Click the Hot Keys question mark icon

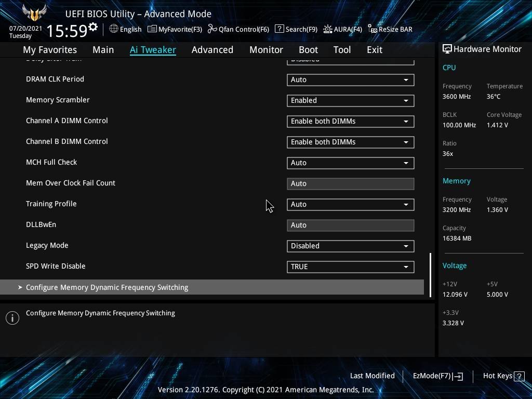pos(518,376)
